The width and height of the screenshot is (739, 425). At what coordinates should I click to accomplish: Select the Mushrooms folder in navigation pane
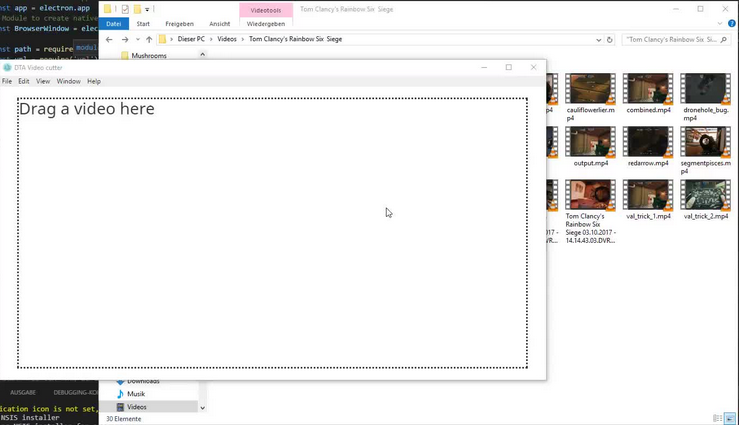pos(149,56)
